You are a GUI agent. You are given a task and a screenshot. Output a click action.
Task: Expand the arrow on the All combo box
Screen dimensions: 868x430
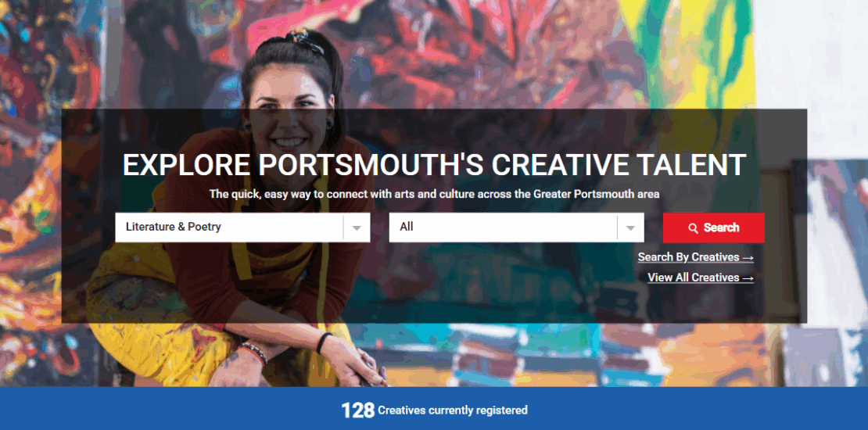point(630,228)
